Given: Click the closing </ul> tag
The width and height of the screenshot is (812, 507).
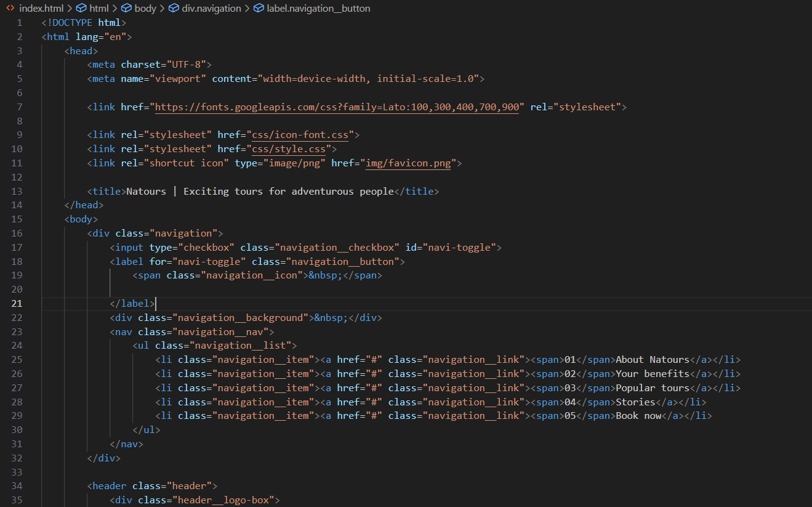Looking at the screenshot, I should point(147,430).
